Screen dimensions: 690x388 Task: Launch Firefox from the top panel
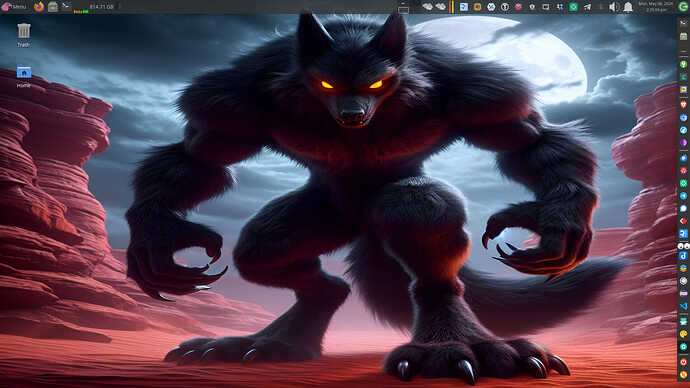[39, 7]
